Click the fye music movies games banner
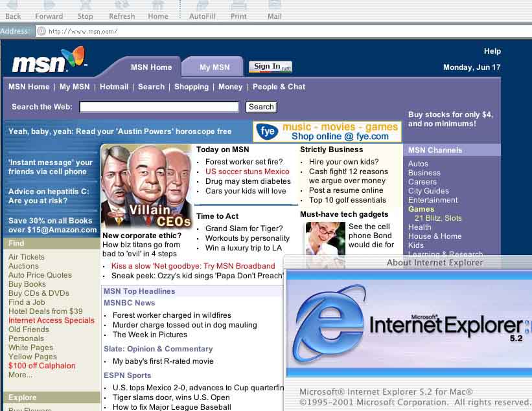532x411 pixels. coord(327,132)
